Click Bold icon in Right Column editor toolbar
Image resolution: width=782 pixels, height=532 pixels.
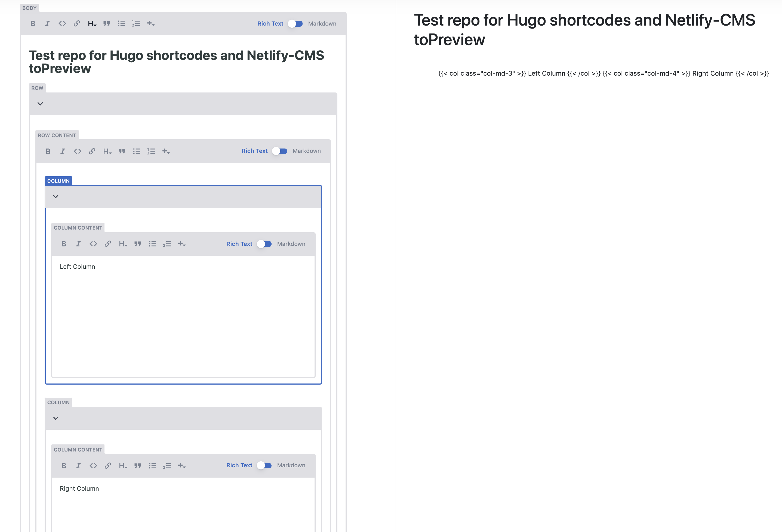pos(64,466)
